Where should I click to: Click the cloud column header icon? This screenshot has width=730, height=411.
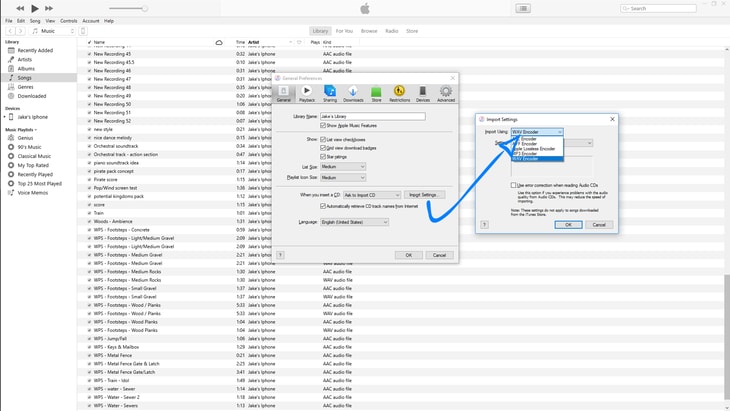[219, 42]
